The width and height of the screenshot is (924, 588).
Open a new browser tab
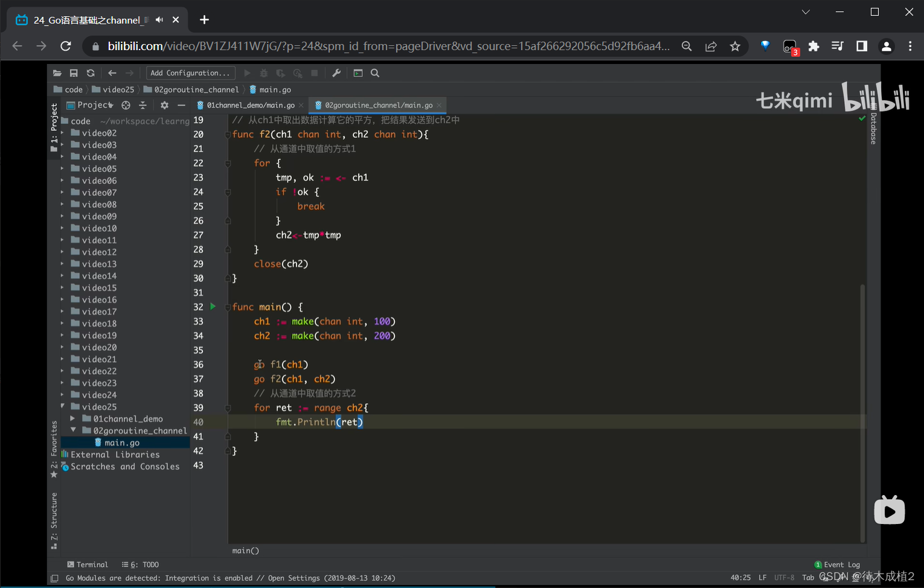click(x=204, y=20)
